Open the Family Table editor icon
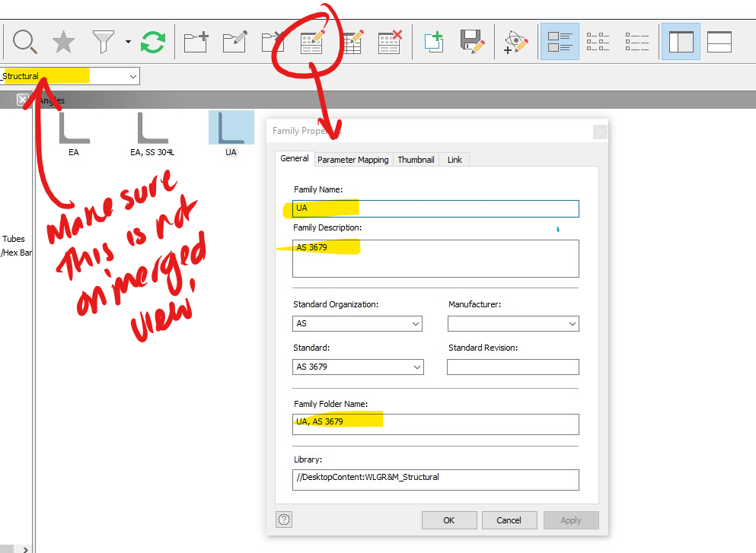Screen dimensions: 756x553 pos(351,42)
